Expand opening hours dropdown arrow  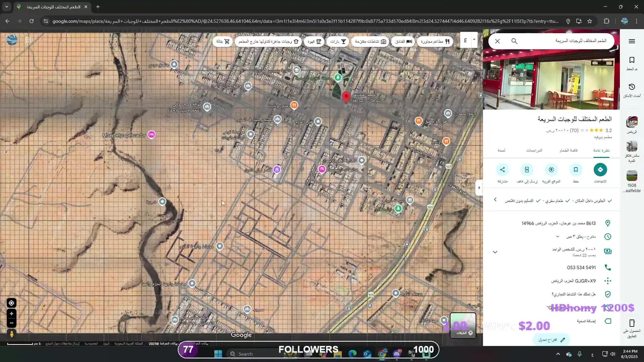pos(557,237)
